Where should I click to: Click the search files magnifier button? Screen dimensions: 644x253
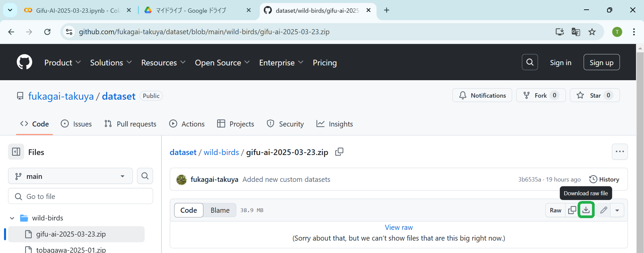pos(145,176)
